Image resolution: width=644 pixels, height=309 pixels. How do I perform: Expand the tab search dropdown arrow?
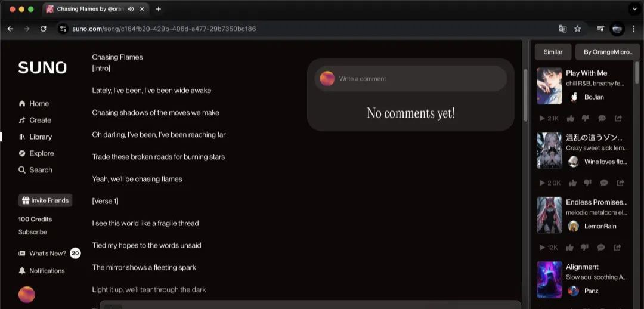coord(633,9)
